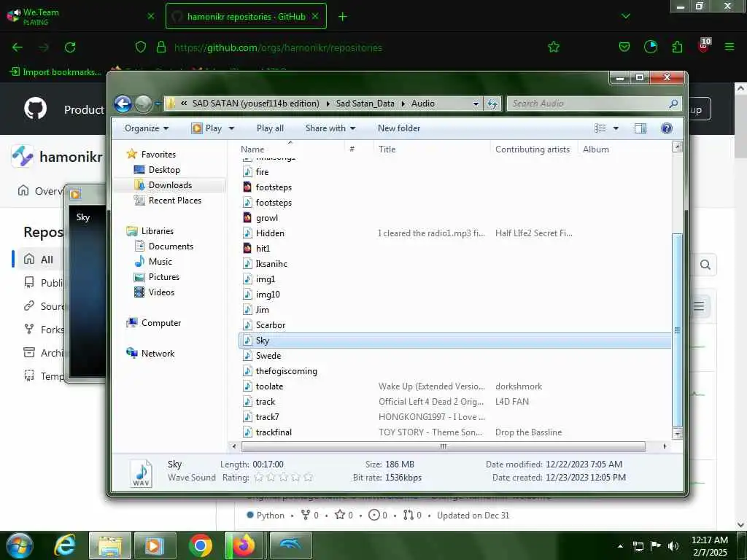Viewport: 747px width, 560px height.
Task: Click the Explorer back arrow button
Action: [123, 104]
